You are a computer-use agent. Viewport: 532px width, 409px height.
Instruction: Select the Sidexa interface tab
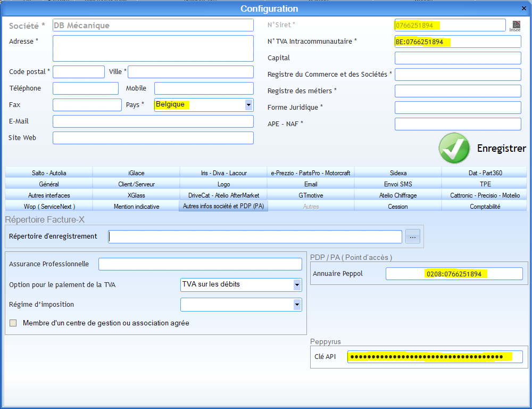398,173
